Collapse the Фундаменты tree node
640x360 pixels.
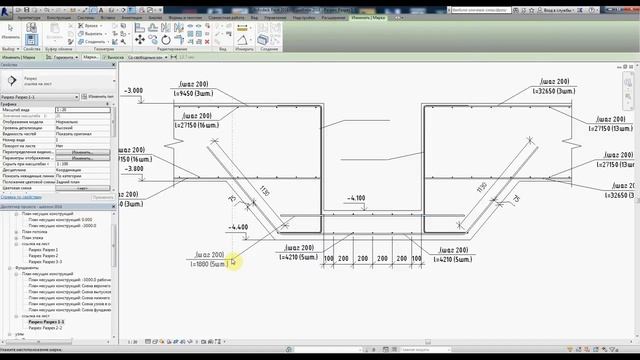pos(10,268)
